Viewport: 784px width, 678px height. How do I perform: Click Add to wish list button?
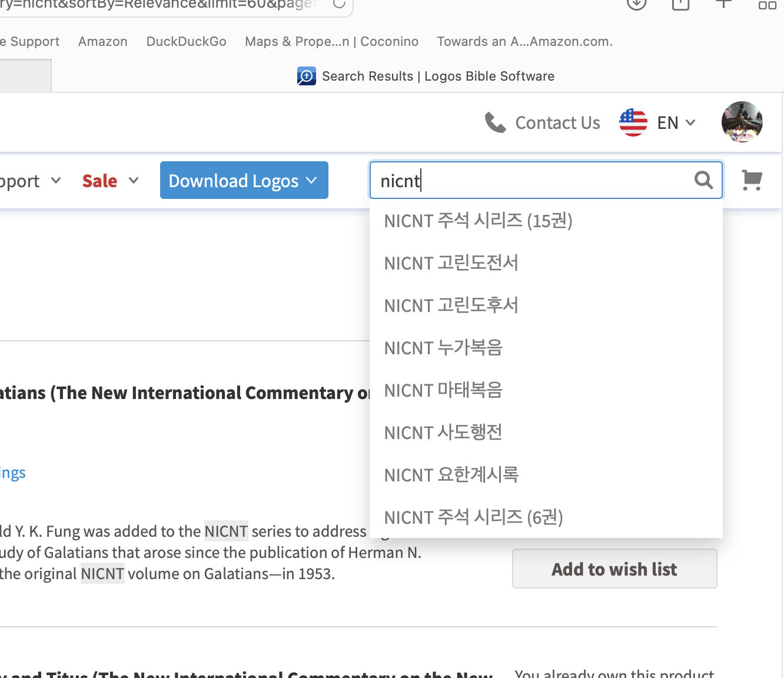[614, 569]
